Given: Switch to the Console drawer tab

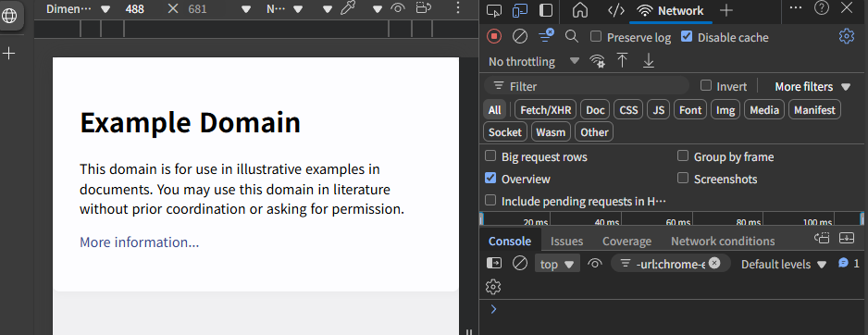Looking at the screenshot, I should pos(510,241).
